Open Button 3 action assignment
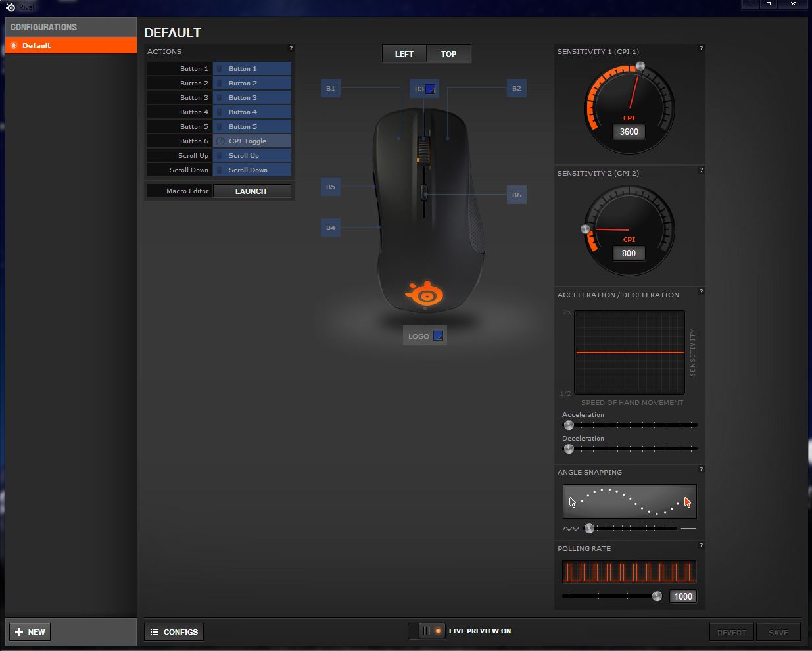This screenshot has height=651, width=812. coord(252,97)
